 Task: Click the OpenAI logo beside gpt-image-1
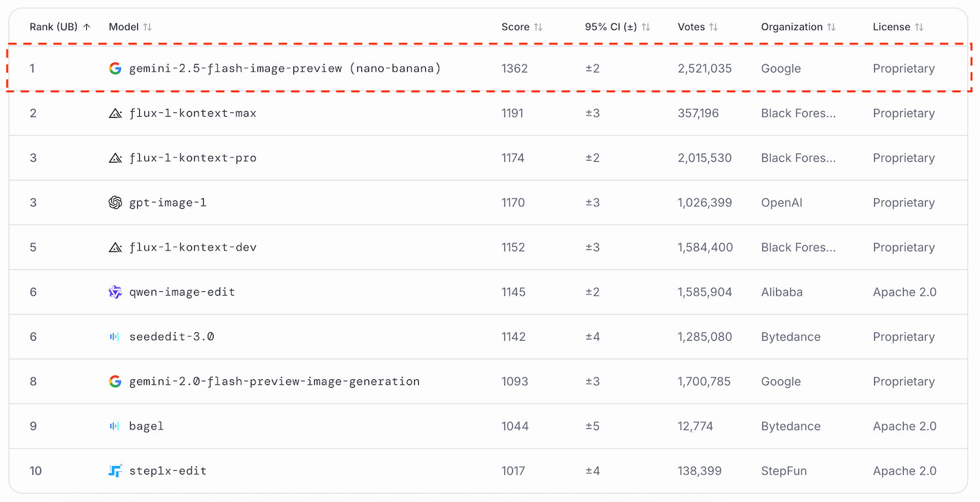(x=115, y=202)
